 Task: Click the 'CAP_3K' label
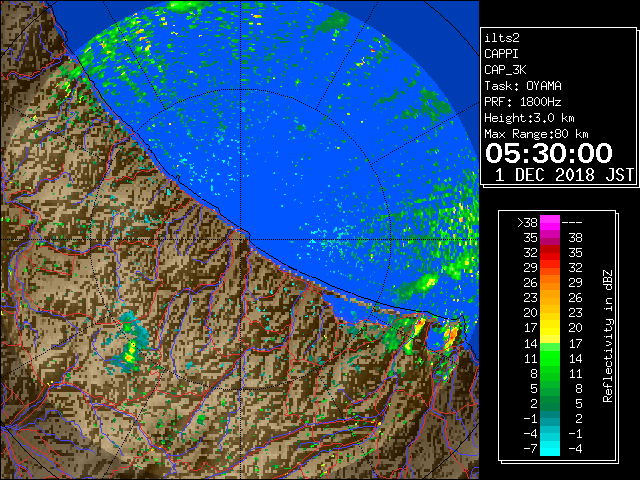pos(505,70)
